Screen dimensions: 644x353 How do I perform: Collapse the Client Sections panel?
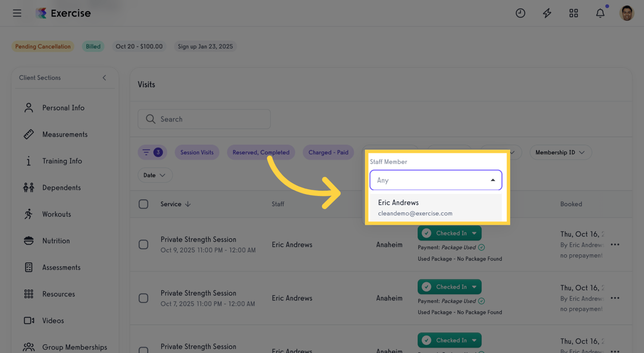pyautogui.click(x=104, y=78)
